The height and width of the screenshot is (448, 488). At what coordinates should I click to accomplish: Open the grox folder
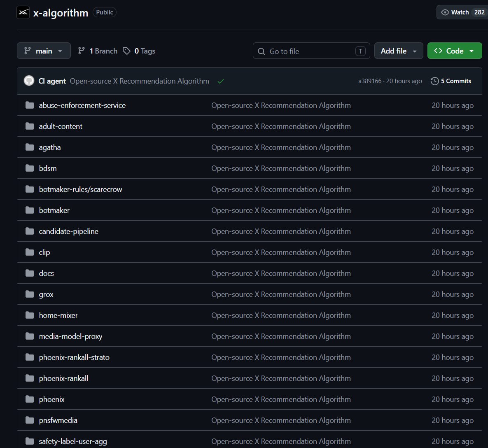point(46,294)
